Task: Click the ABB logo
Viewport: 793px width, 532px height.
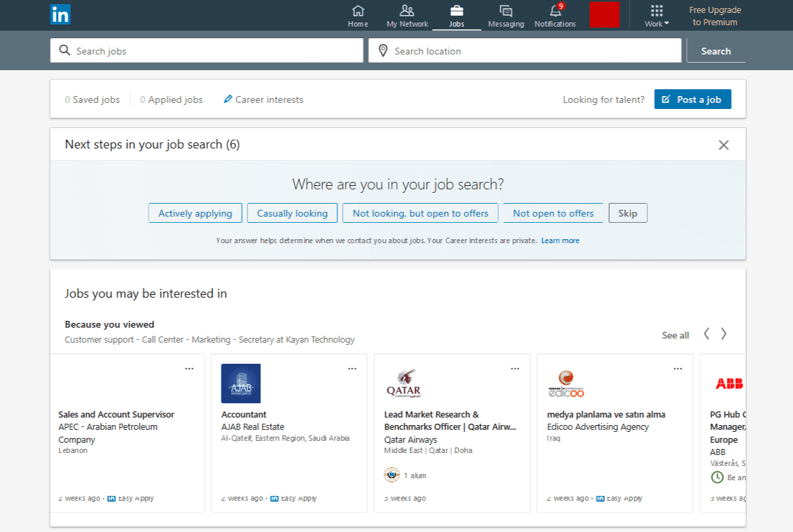Action: point(729,384)
